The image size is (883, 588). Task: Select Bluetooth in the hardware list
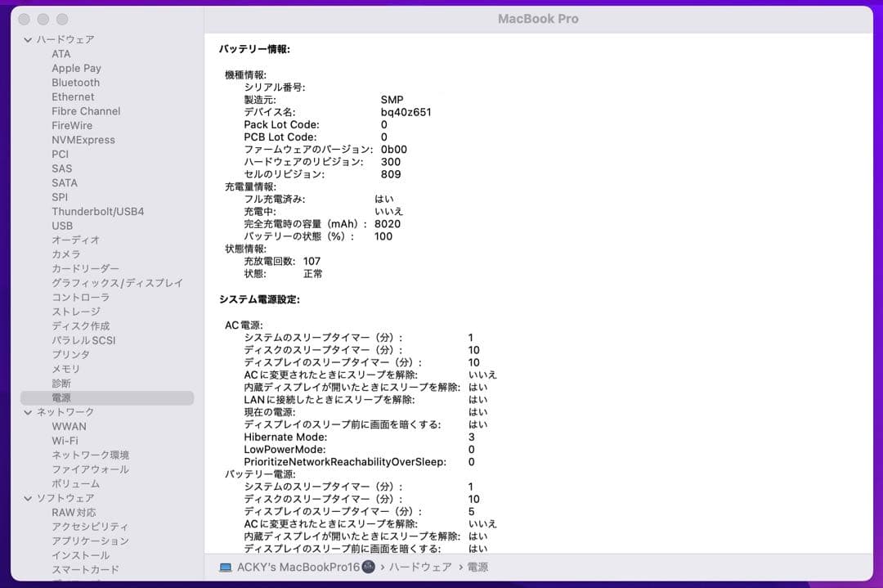click(75, 83)
